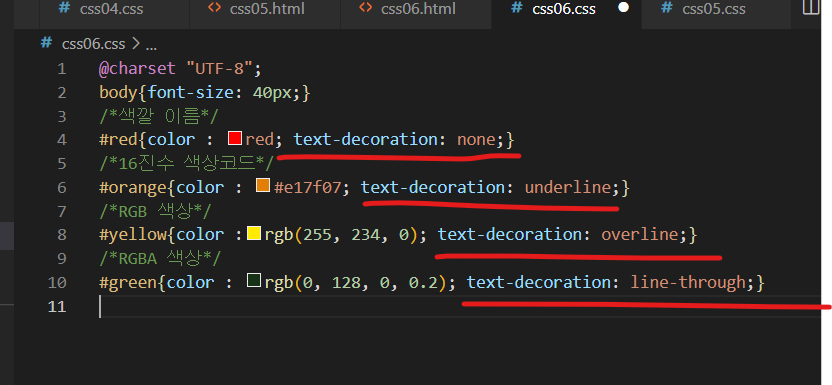
Task: Click the #green selector
Action: (x=128, y=282)
